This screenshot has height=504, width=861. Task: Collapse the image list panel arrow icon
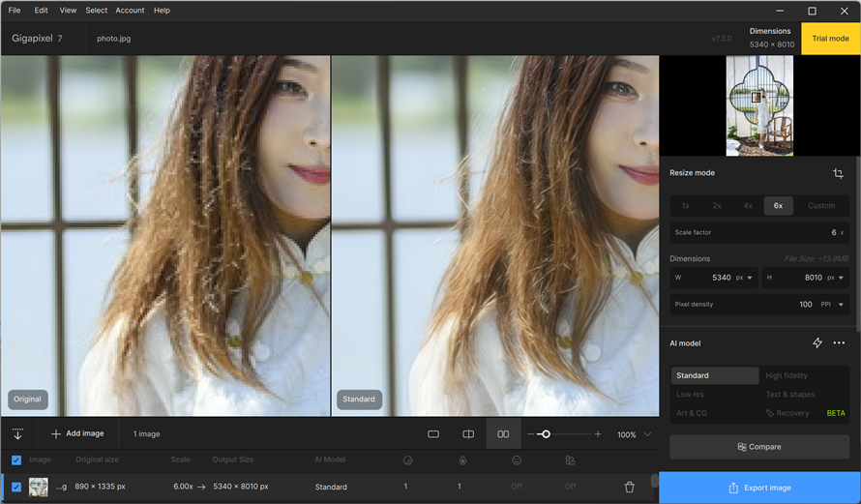17,433
